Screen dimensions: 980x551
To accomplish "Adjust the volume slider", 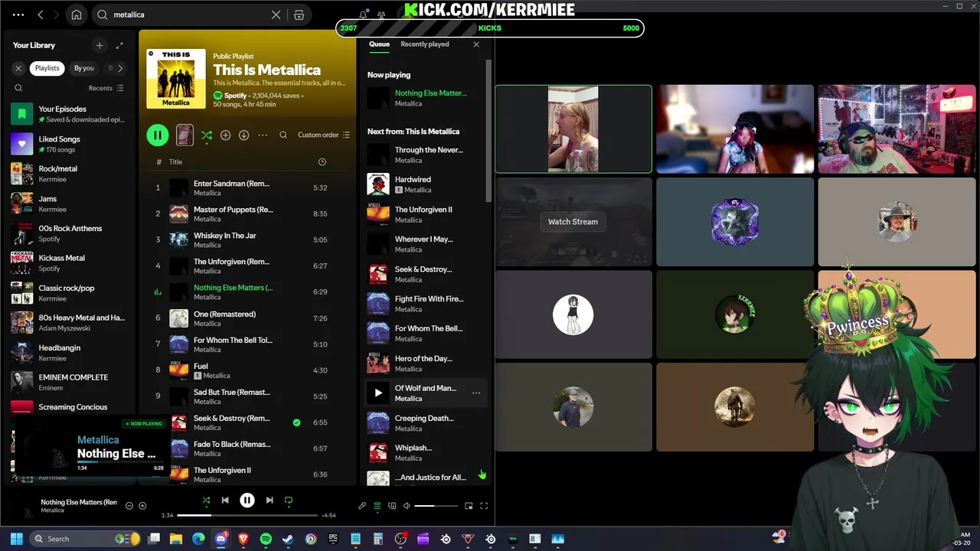I will tap(435, 506).
